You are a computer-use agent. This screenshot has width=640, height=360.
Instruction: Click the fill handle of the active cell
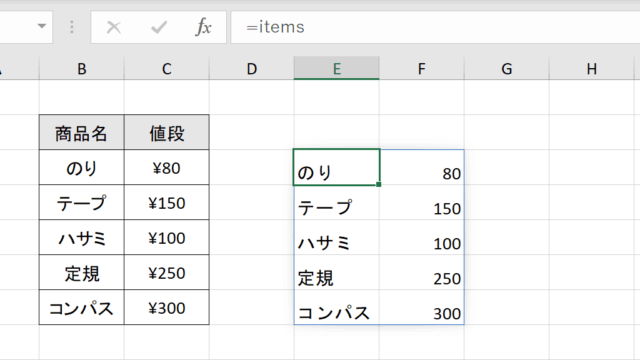click(379, 184)
